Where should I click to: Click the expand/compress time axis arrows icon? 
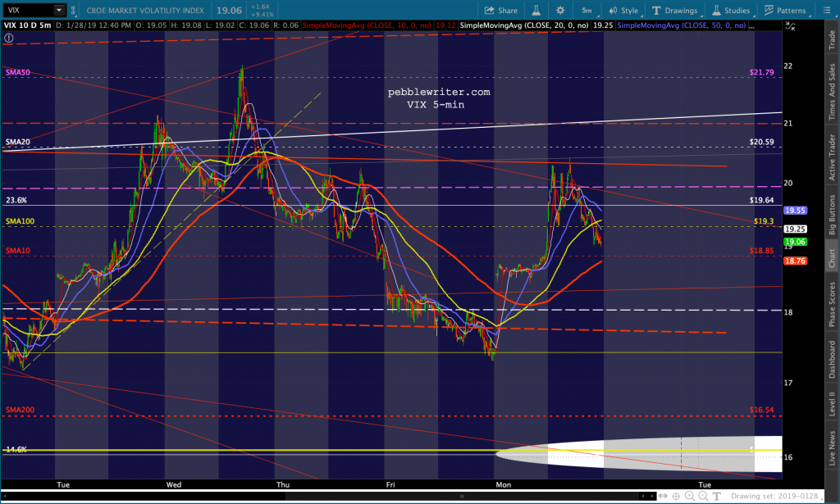pyautogui.click(x=663, y=496)
